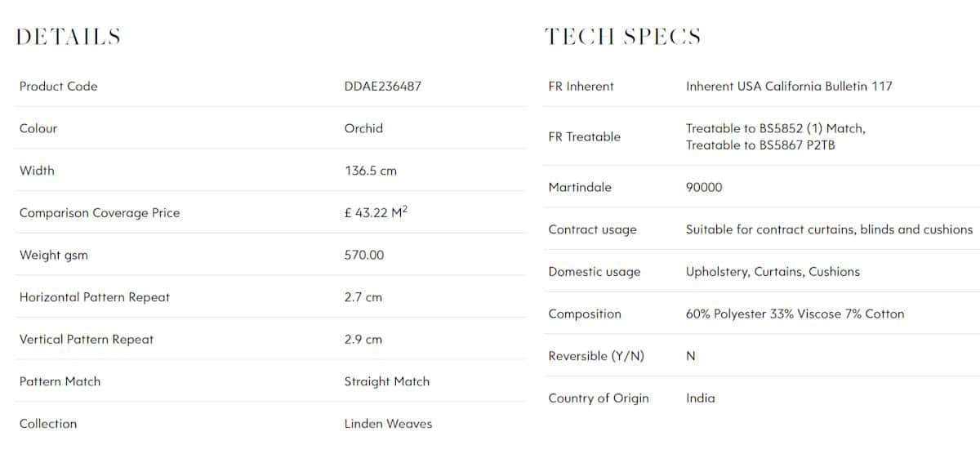Screen dimensions: 980x454
Task: Click the TECH SPECS heading
Action: pyautogui.click(x=622, y=37)
